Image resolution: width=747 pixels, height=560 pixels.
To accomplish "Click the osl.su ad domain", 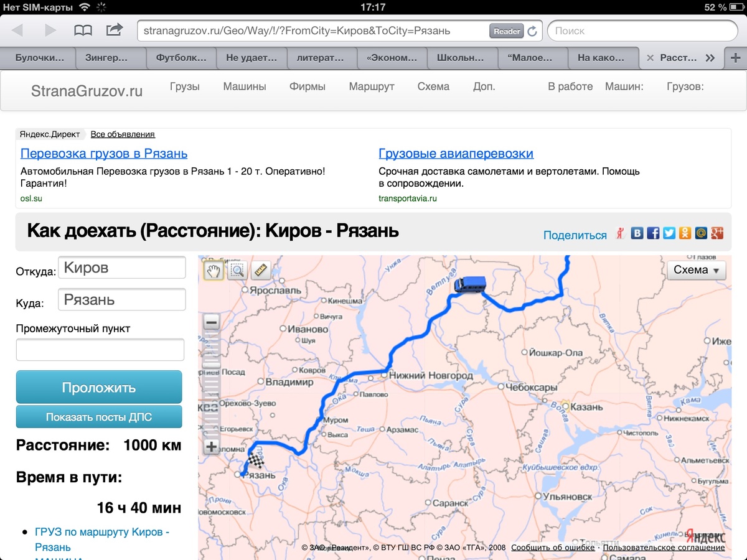I will tap(32, 198).
